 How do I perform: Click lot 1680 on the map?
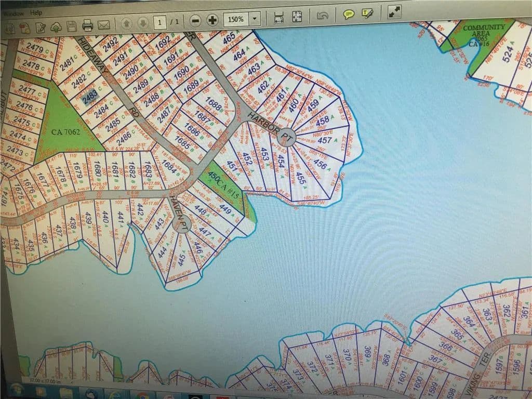point(97,169)
